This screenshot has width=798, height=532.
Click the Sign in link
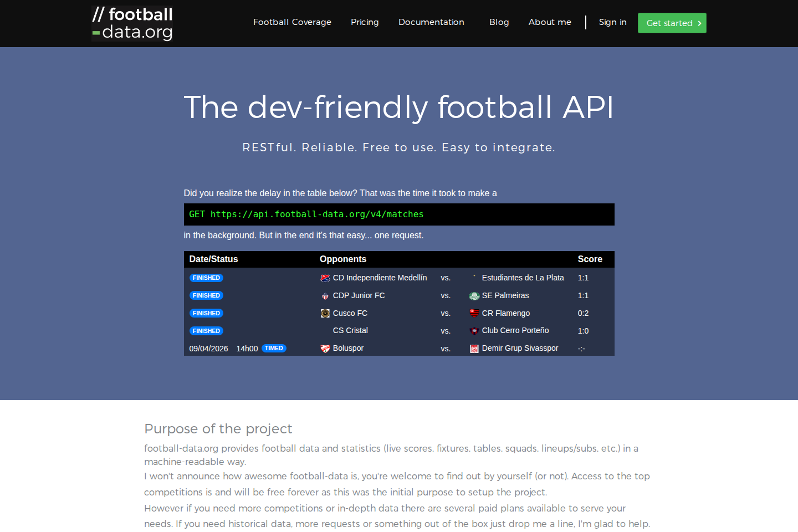click(x=612, y=22)
